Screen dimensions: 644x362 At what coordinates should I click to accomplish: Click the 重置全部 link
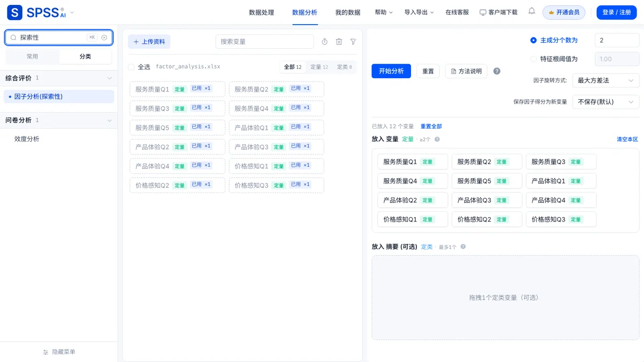click(431, 127)
